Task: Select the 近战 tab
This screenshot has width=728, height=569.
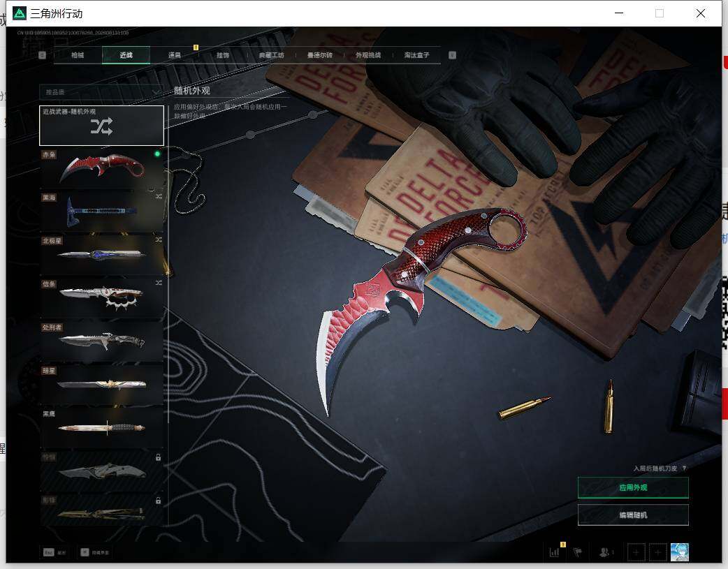Action: pyautogui.click(x=126, y=55)
